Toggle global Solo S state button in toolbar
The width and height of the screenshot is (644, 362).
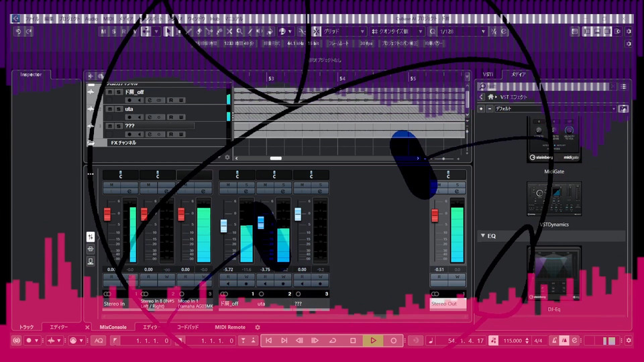[114, 32]
